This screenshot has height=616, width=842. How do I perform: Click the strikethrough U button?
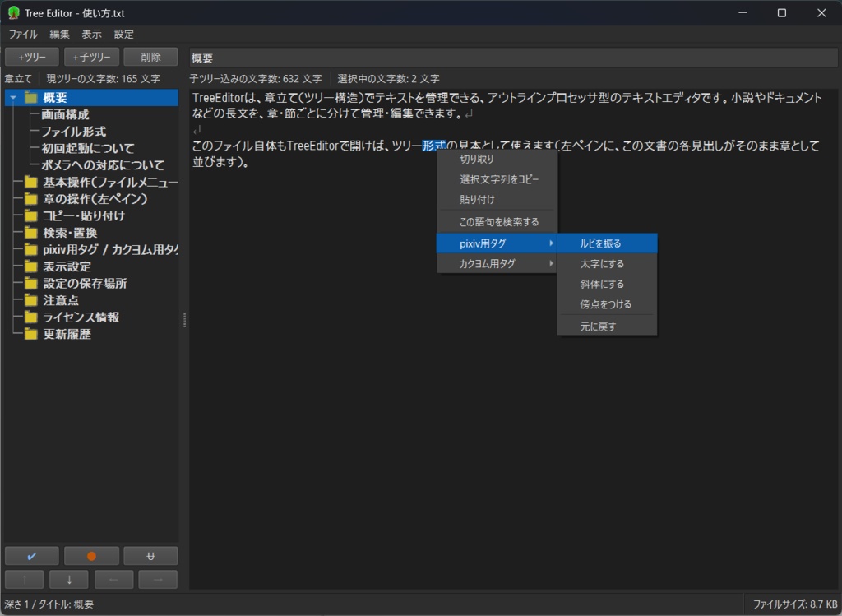[150, 556]
